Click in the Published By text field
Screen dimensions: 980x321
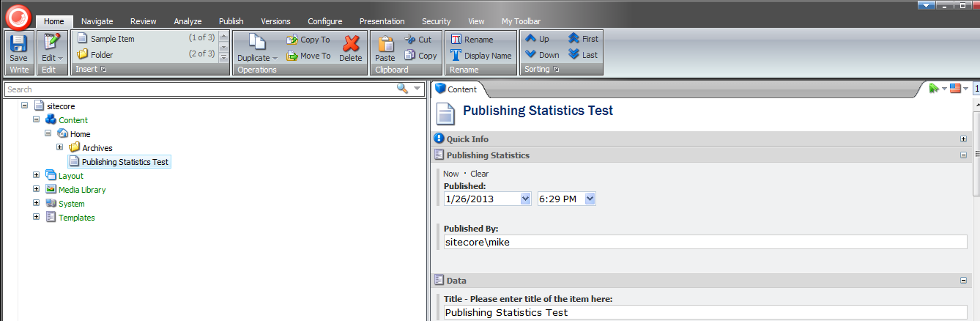tap(705, 242)
